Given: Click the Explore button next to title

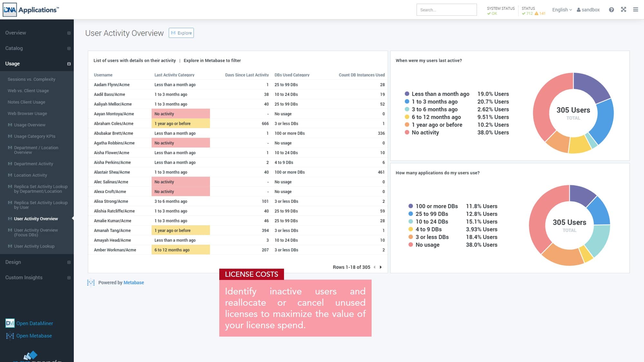Looking at the screenshot, I should click(181, 33).
